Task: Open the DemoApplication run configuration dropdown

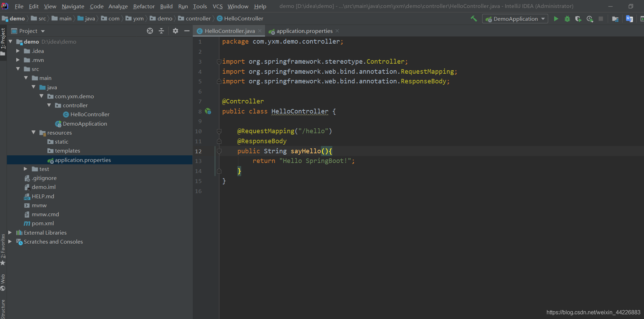Action: point(515,19)
